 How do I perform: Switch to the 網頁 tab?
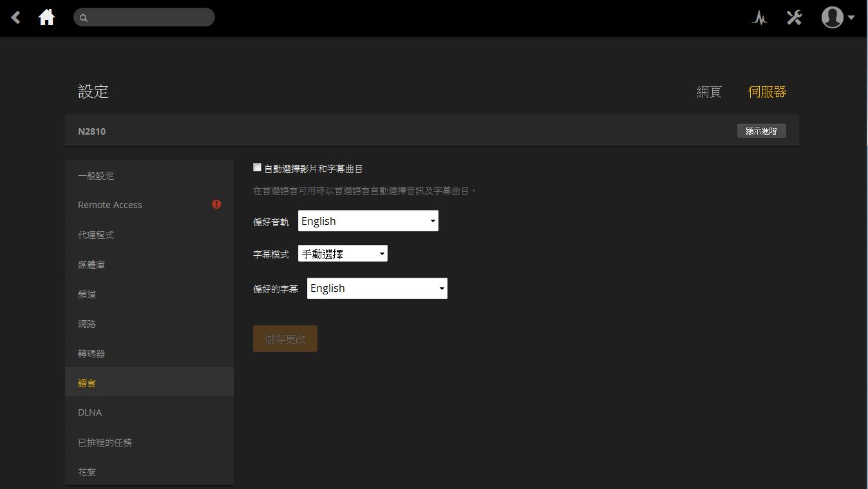[x=709, y=92]
